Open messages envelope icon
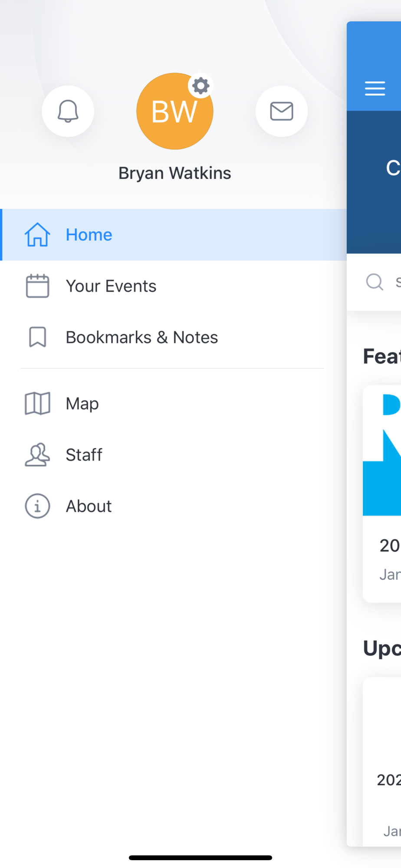This screenshot has height=868, width=401. click(282, 111)
